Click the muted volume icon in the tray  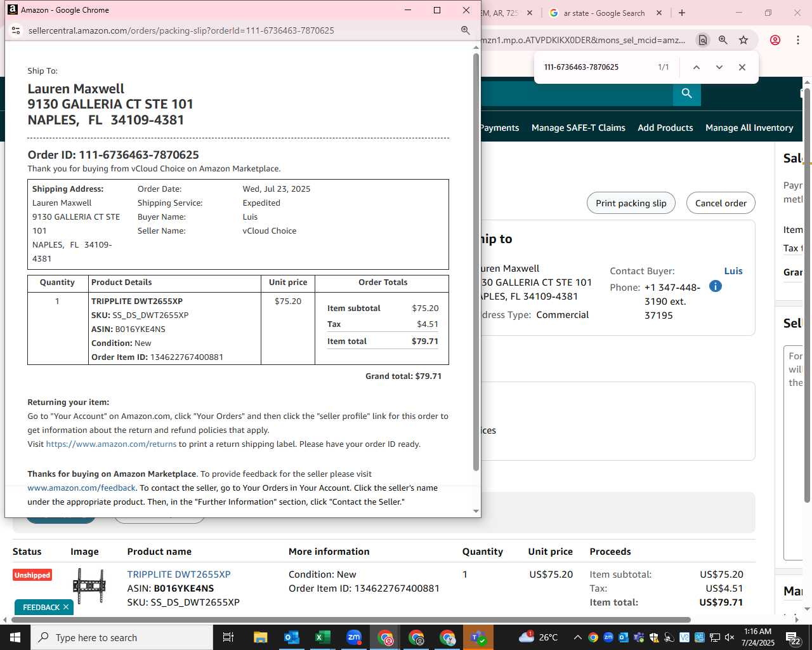[x=730, y=637]
